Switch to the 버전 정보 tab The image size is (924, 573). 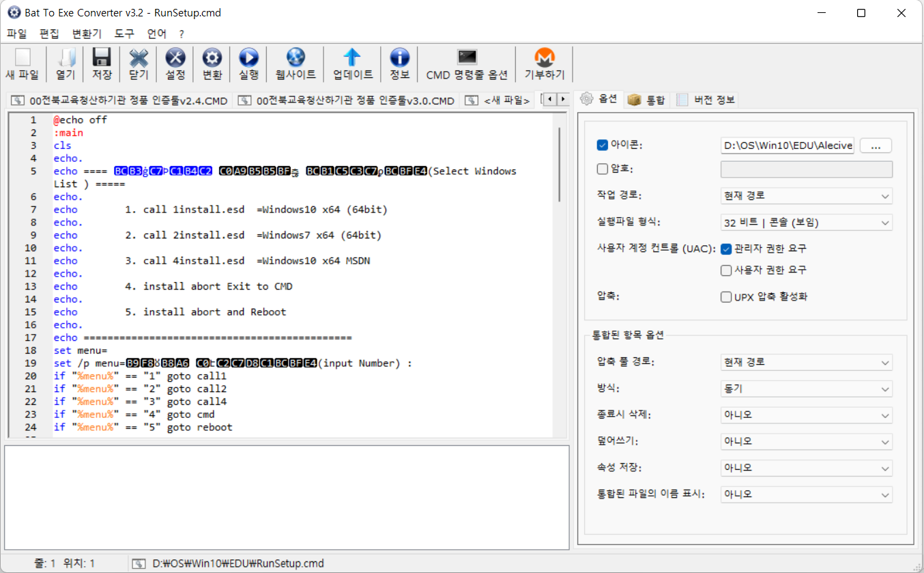point(706,100)
